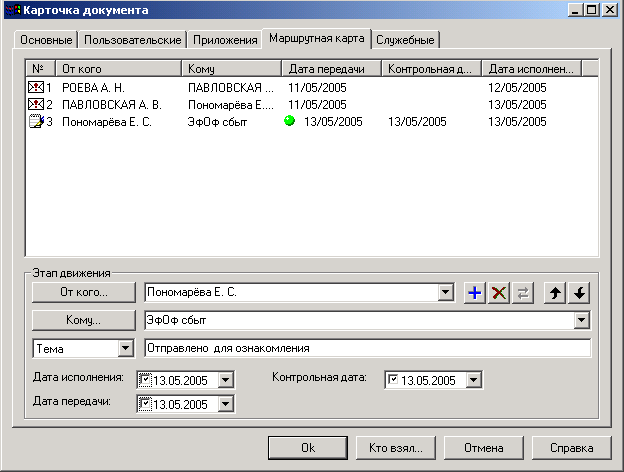Screen dimensions: 624x472
Task: Expand the ЭфОф сбыт combo box arrow
Action: (581, 320)
